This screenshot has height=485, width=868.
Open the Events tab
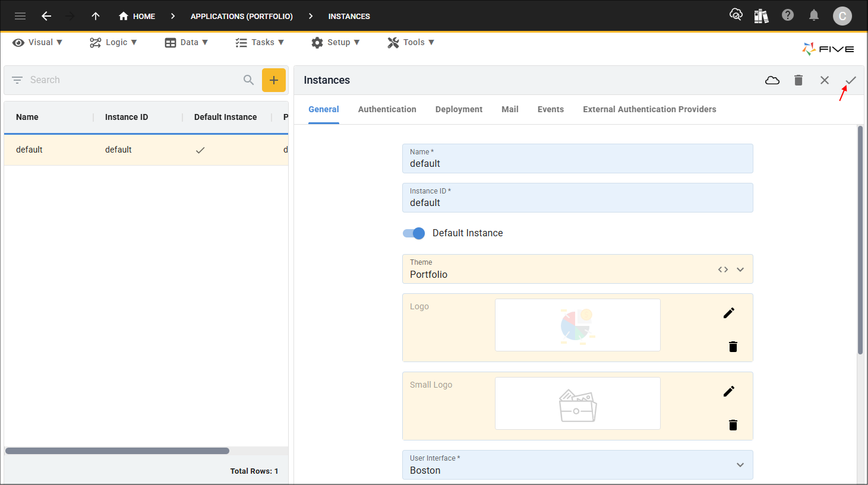click(551, 109)
